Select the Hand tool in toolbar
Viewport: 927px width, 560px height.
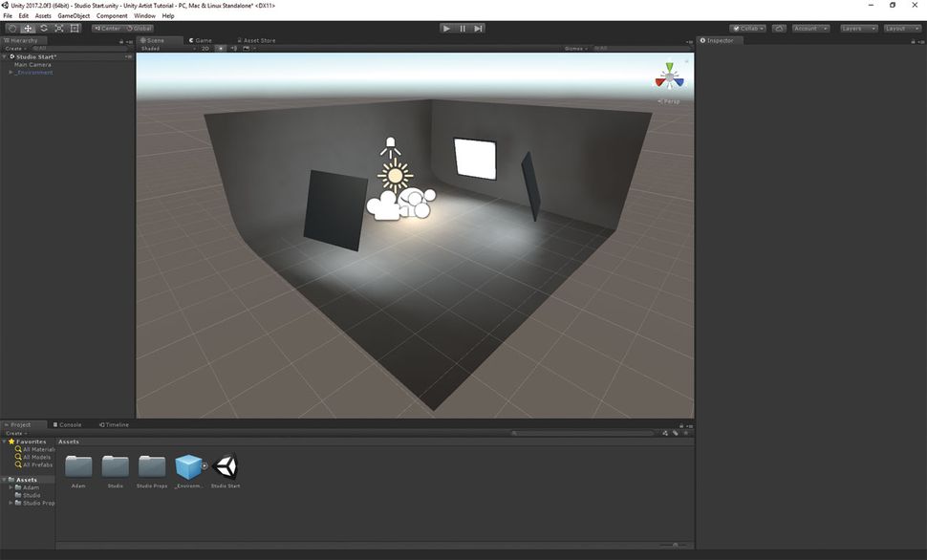point(12,29)
